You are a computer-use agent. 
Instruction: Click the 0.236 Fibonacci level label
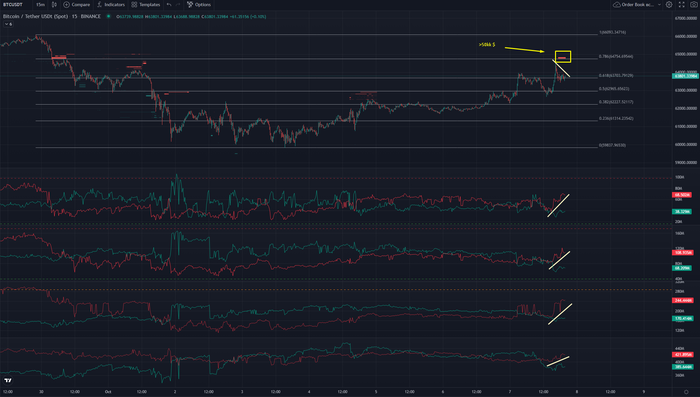tap(616, 118)
